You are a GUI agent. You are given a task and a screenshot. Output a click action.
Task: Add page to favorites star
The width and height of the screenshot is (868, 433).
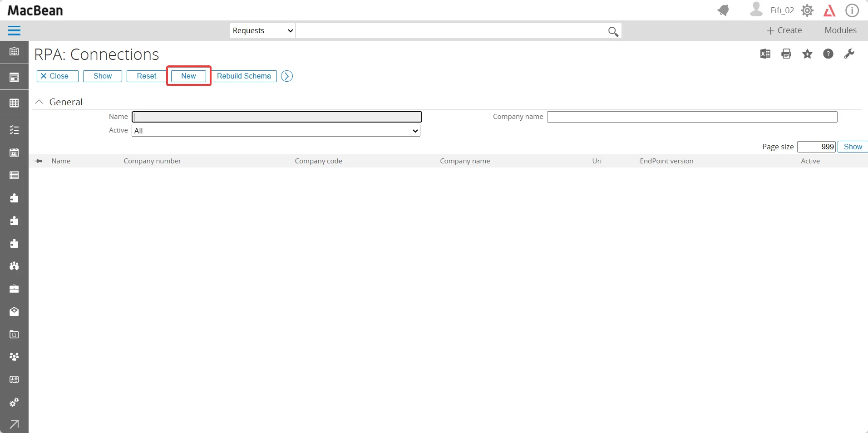pos(807,54)
